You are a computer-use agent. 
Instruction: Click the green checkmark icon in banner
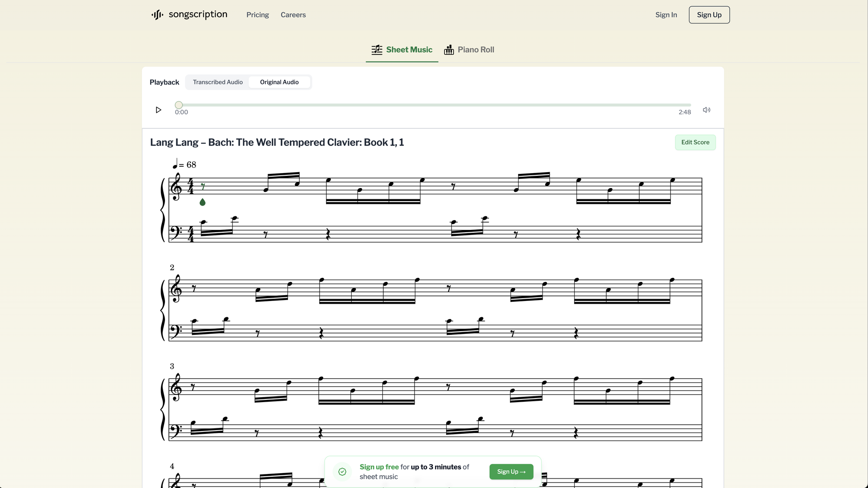342,472
